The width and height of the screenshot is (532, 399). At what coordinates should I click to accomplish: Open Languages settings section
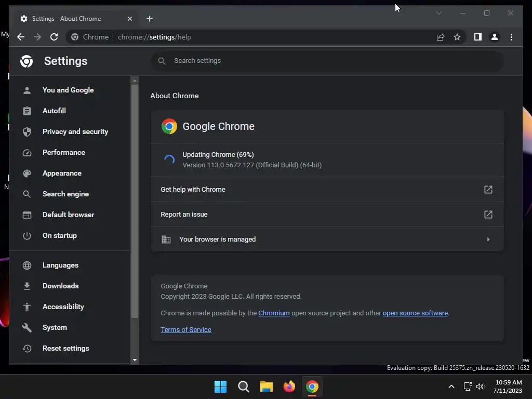(70, 265)
